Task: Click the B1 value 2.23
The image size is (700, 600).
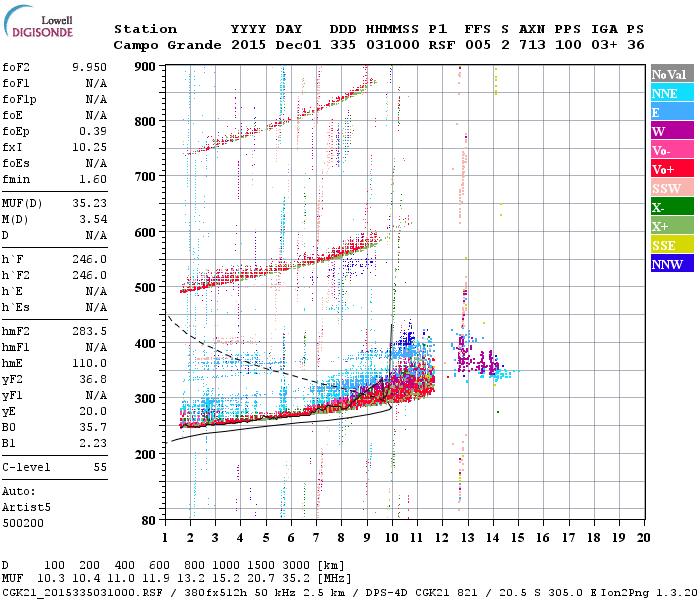Action: (93, 443)
